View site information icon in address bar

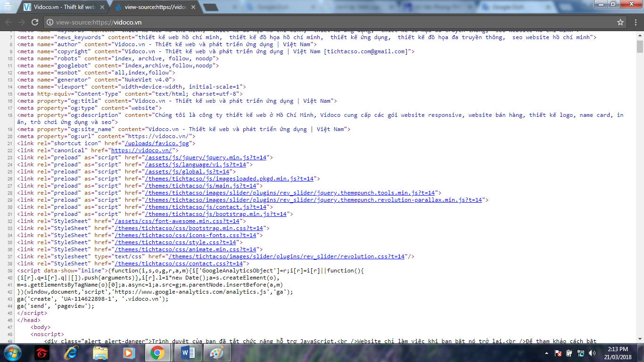(50, 22)
